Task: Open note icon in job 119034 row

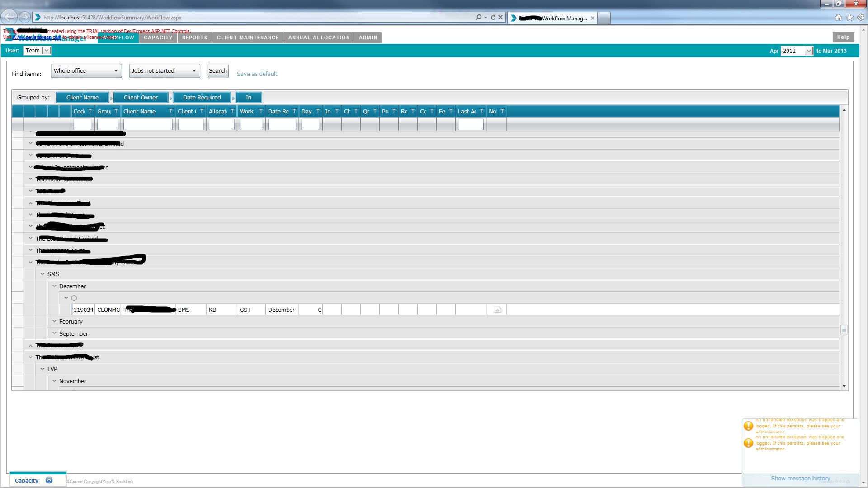Action: [497, 310]
